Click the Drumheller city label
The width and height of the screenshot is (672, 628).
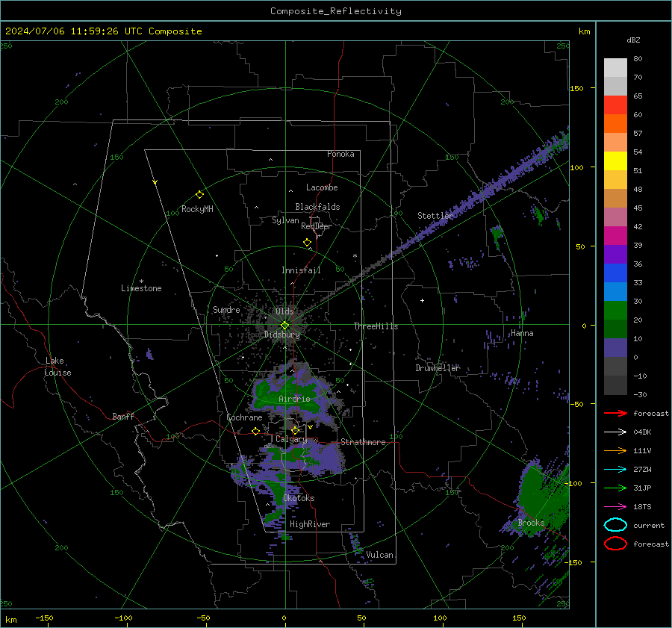click(438, 368)
